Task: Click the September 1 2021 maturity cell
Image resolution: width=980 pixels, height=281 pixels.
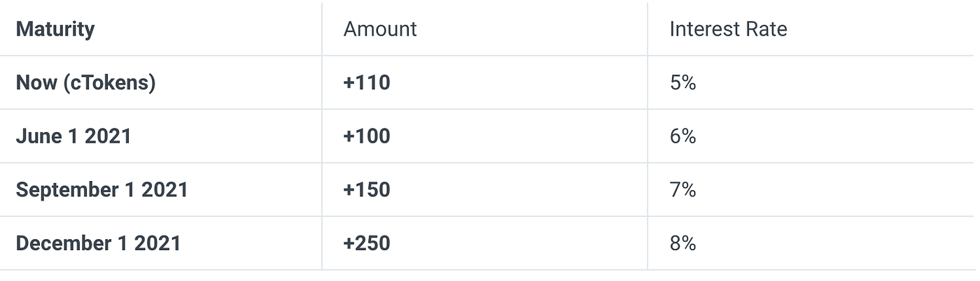Action: click(101, 190)
